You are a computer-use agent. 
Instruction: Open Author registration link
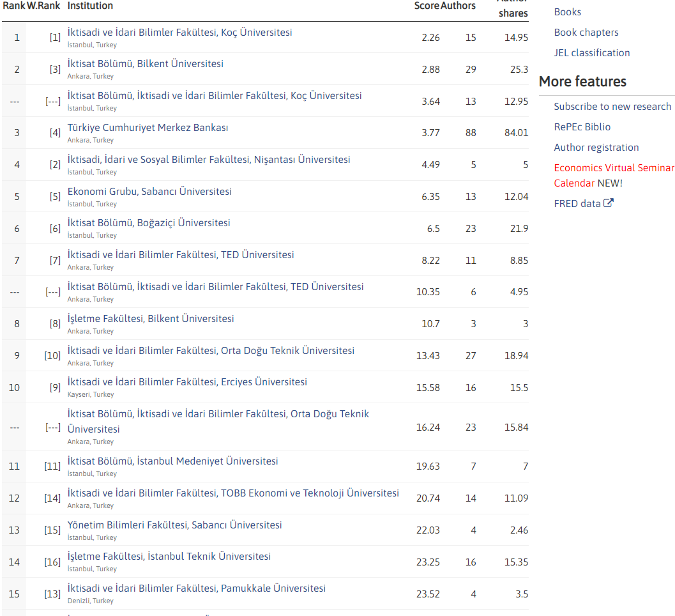[596, 148]
